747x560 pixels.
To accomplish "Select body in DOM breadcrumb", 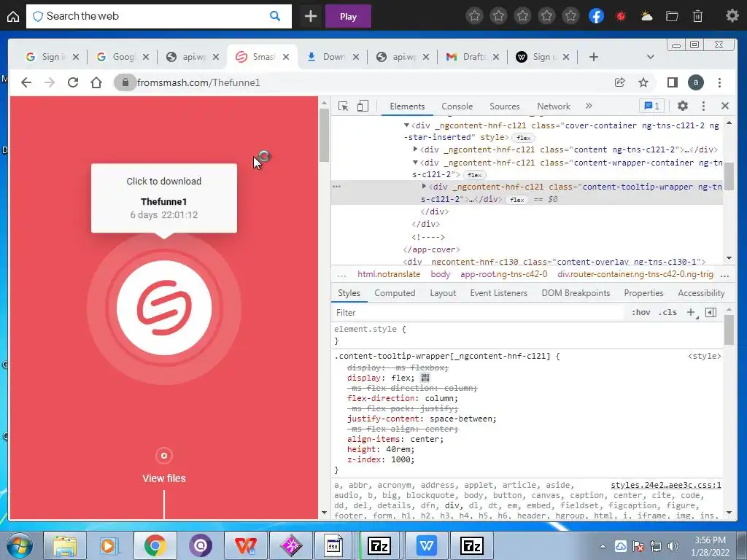I will [440, 274].
